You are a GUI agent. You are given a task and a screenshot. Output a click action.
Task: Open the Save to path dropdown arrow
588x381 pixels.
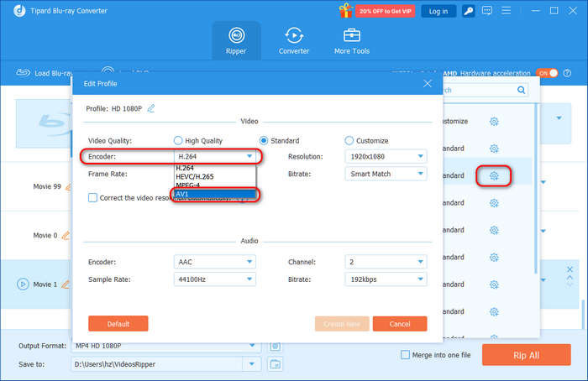252,363
